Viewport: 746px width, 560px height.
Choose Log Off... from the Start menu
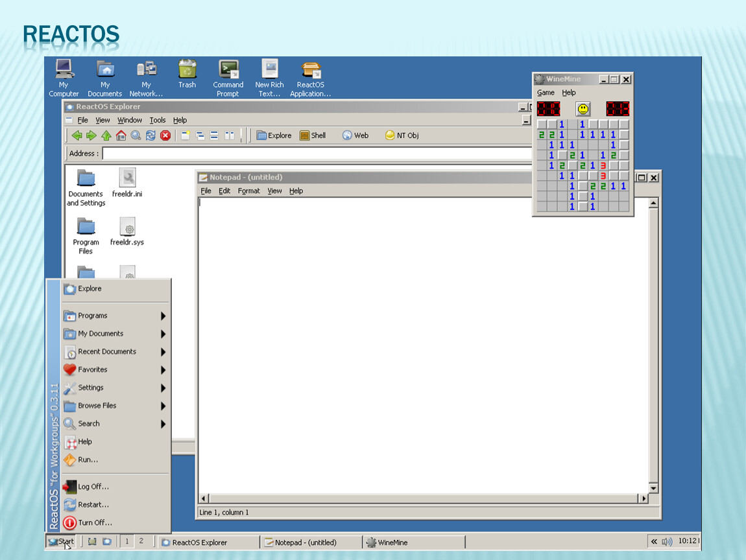pos(115,487)
